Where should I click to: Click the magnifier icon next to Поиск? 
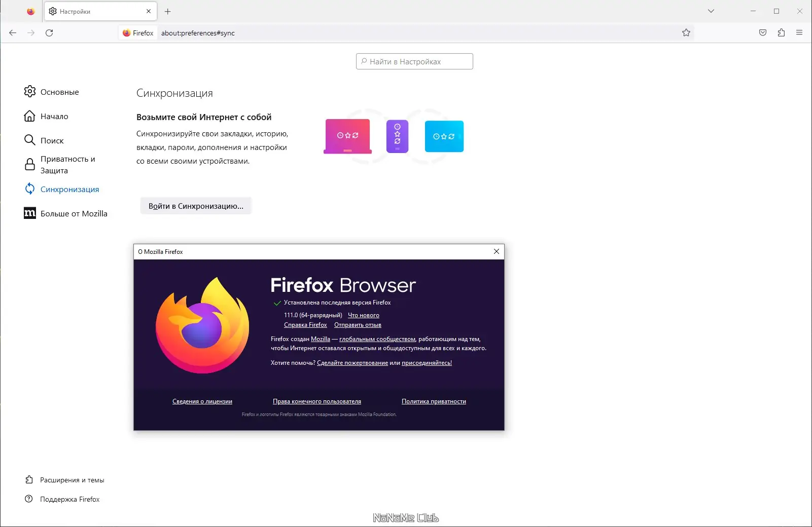tap(30, 140)
